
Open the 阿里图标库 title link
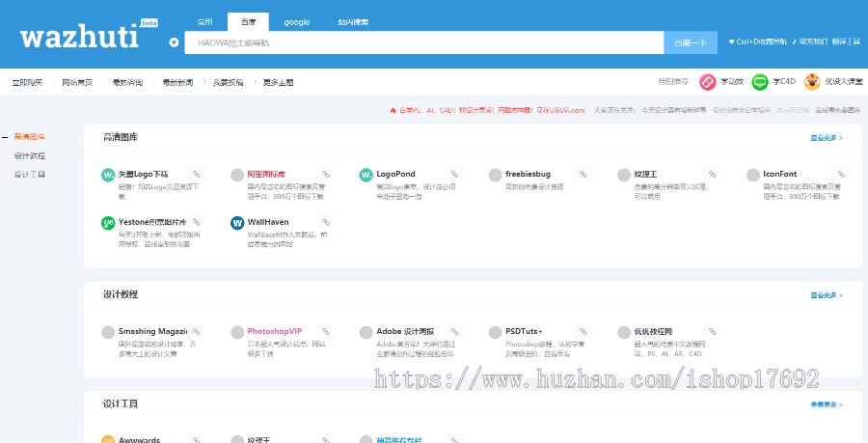[266, 174]
